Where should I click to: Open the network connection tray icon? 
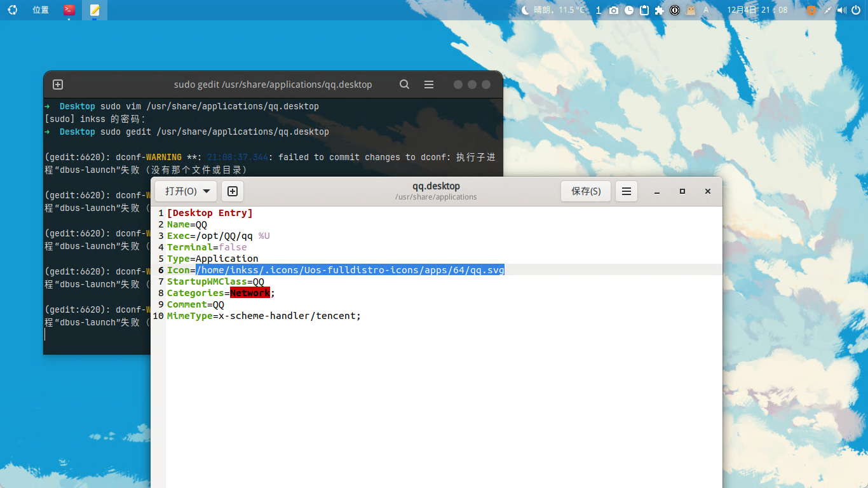click(x=827, y=10)
